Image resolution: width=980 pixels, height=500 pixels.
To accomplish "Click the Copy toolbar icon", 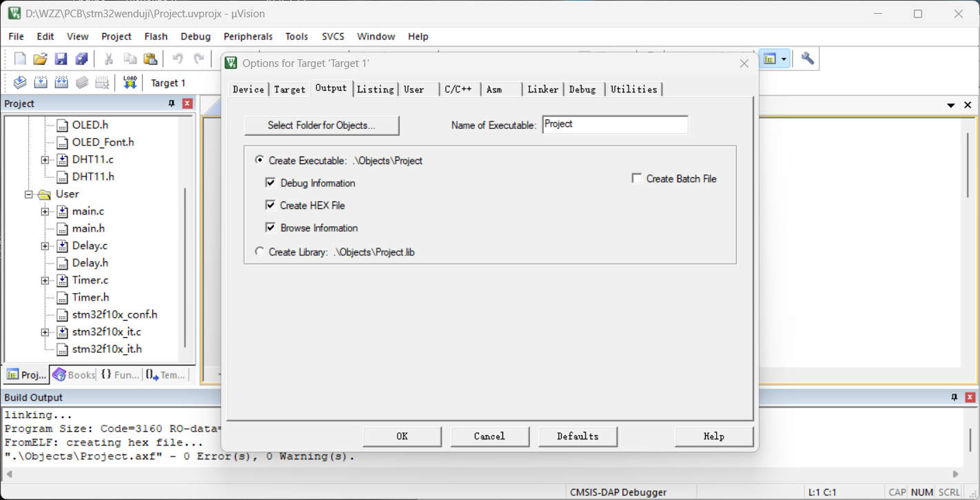I will point(130,59).
